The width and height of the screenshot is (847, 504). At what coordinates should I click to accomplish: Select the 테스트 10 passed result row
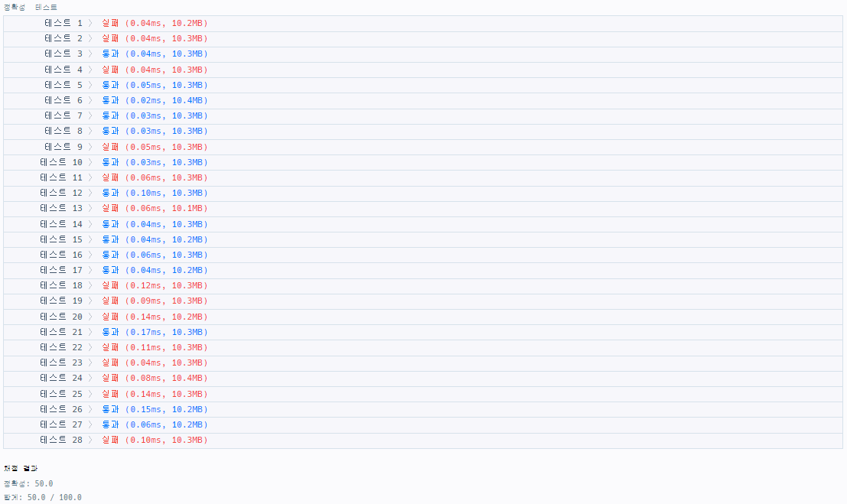(423, 163)
